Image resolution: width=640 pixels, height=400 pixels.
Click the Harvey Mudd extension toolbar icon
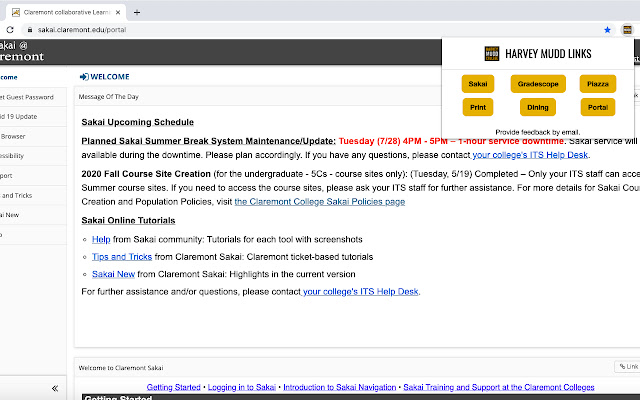627,30
